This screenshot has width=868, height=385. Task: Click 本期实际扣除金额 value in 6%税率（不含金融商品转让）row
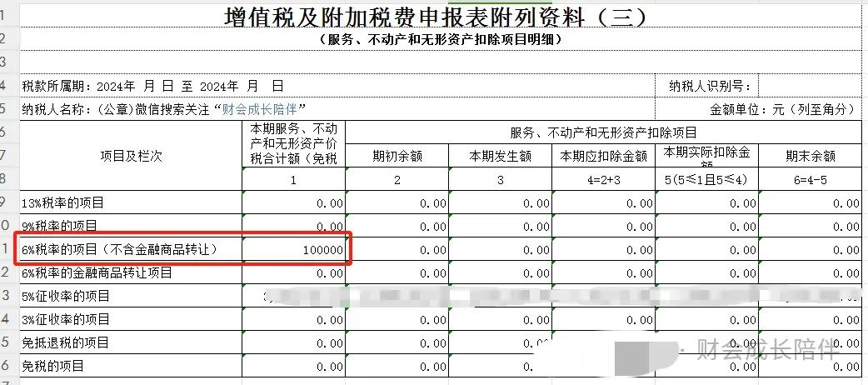coord(707,249)
